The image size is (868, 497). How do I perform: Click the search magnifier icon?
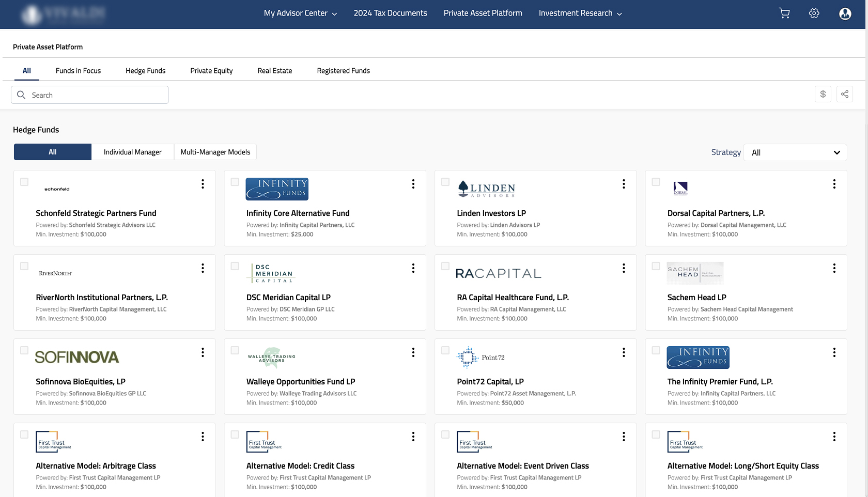click(x=21, y=95)
